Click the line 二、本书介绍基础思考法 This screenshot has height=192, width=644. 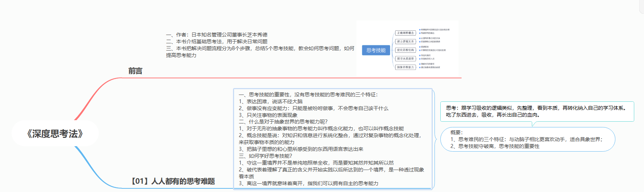[217, 42]
